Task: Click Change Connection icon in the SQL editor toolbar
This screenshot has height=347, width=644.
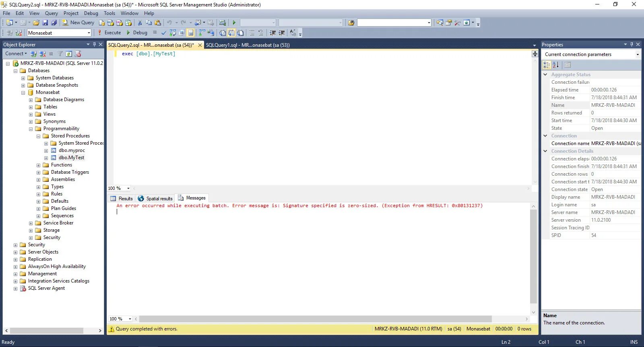Action: click(x=19, y=33)
